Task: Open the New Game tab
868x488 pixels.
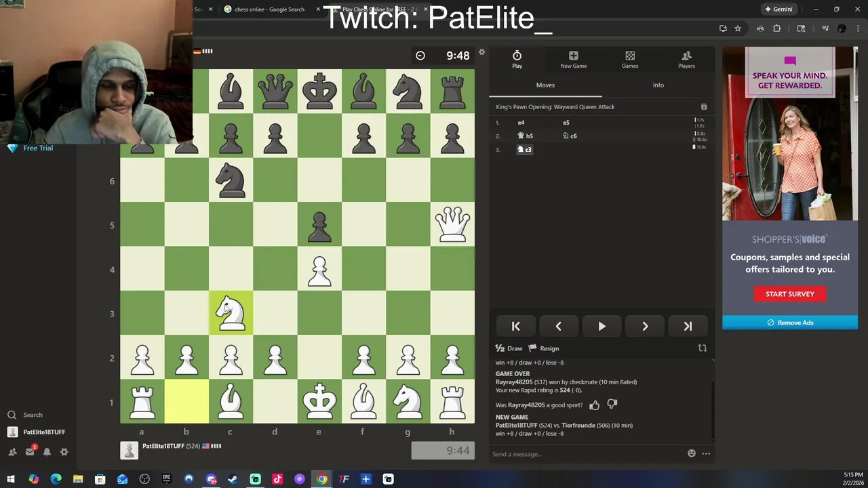Action: (574, 60)
